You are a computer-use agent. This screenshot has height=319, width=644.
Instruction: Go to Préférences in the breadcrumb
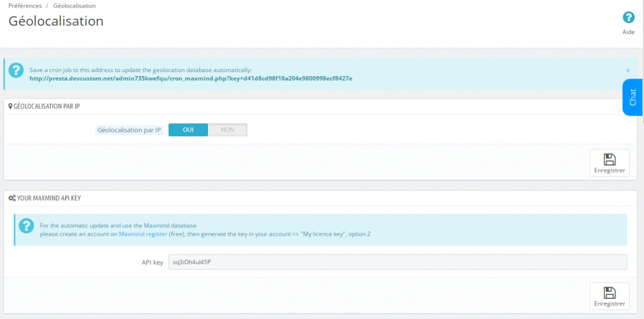25,6
